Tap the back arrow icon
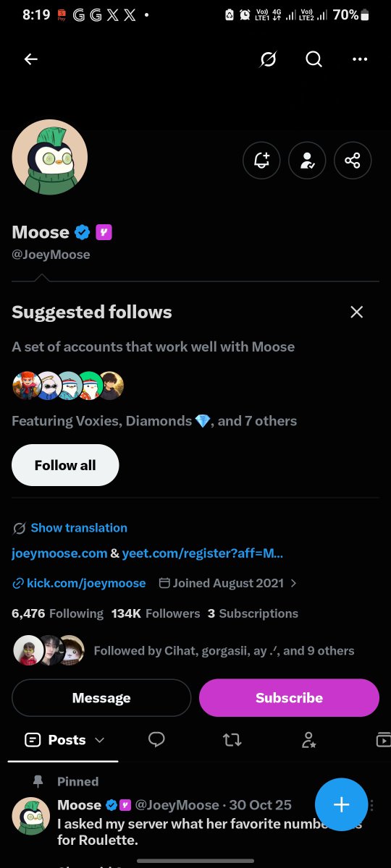This screenshot has height=868, width=391. pos(30,59)
